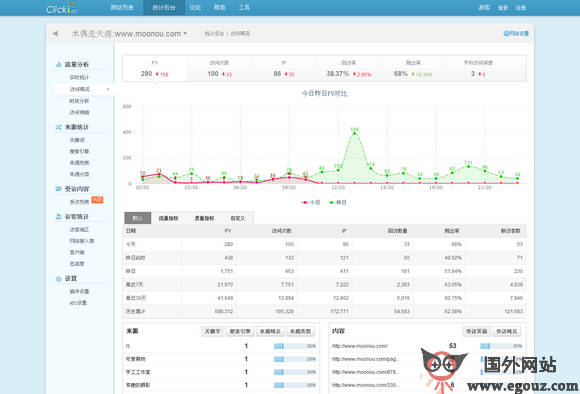Click the 受访内容 section icon

tap(58, 189)
